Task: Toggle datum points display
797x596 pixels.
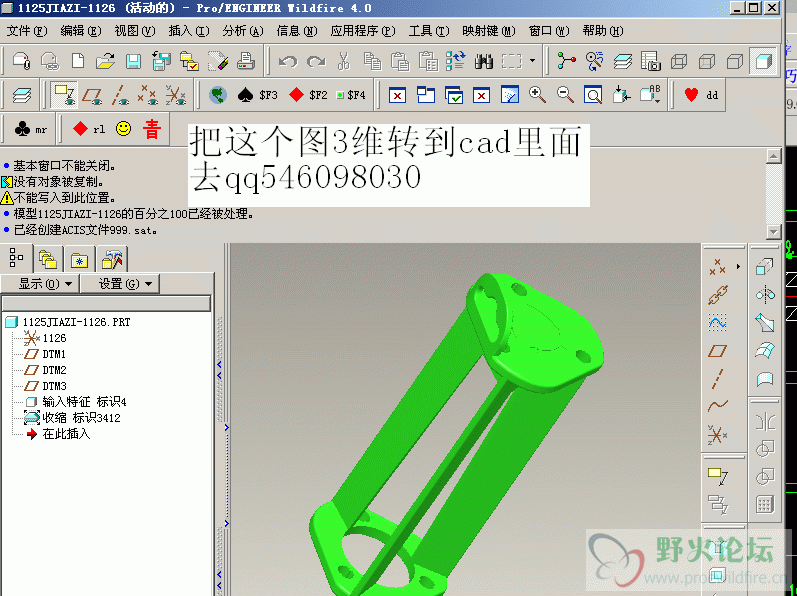Action: pyautogui.click(x=147, y=95)
